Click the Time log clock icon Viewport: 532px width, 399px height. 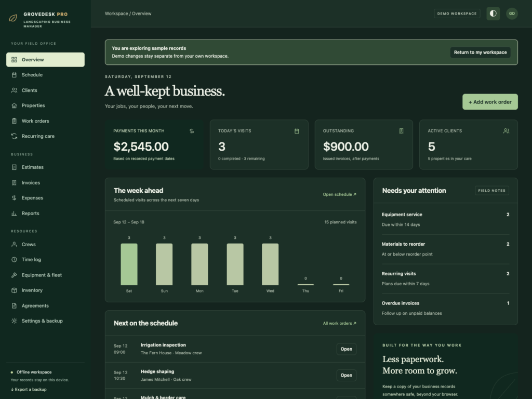point(14,260)
